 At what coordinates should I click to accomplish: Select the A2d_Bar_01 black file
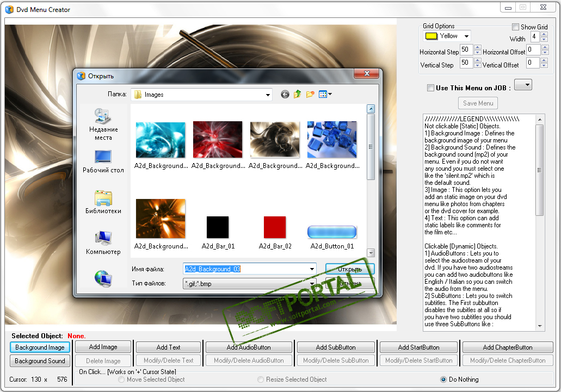(218, 227)
